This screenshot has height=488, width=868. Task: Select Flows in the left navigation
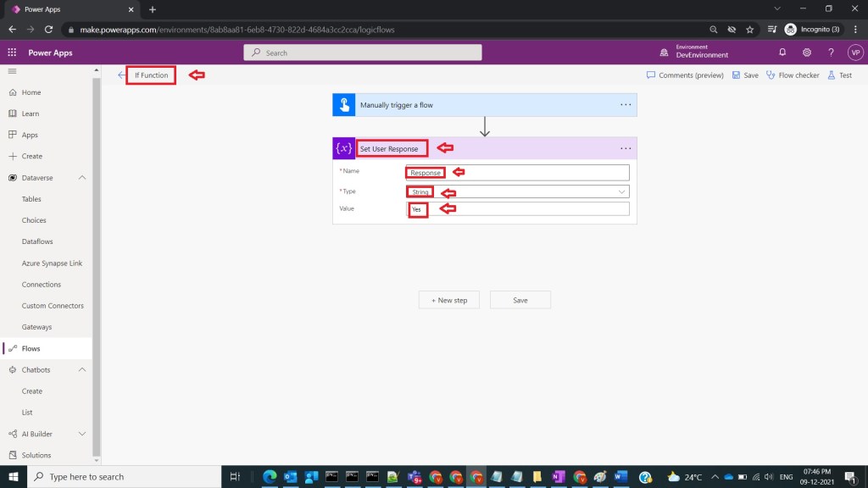31,348
